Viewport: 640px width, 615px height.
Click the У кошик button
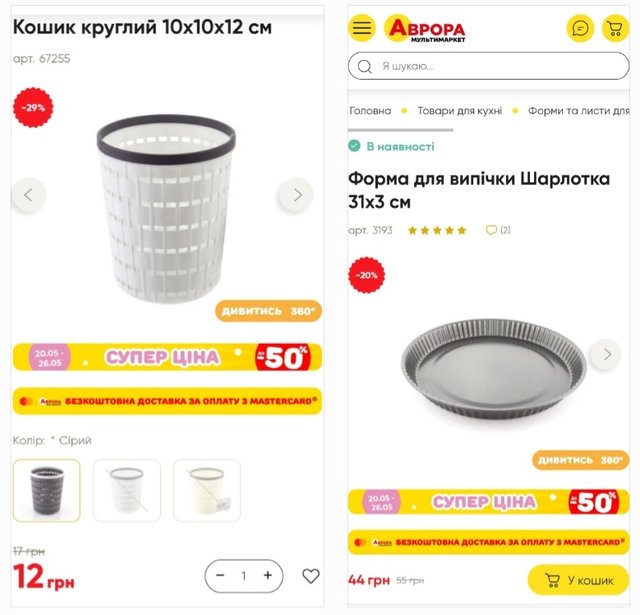pyautogui.click(x=578, y=580)
